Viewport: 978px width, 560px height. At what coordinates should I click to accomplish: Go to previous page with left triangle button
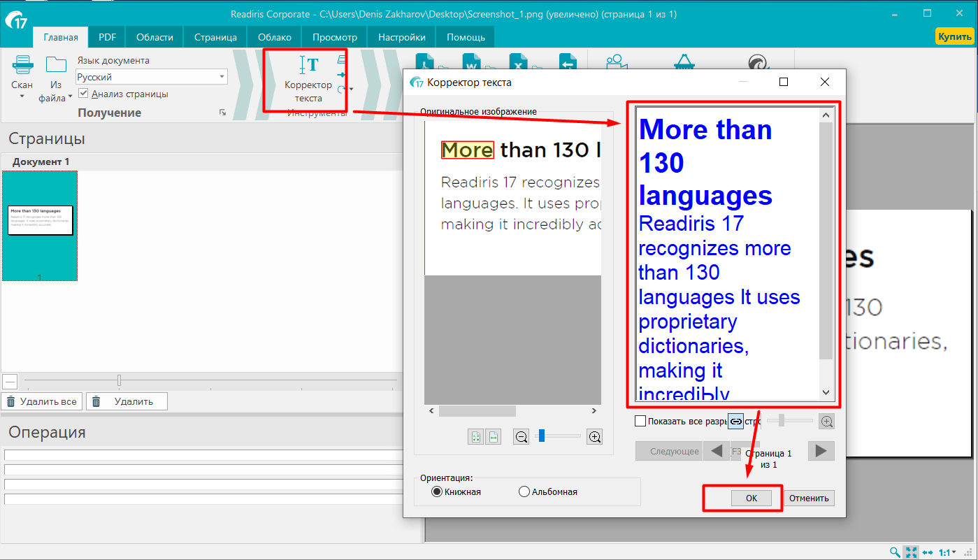pos(717,451)
